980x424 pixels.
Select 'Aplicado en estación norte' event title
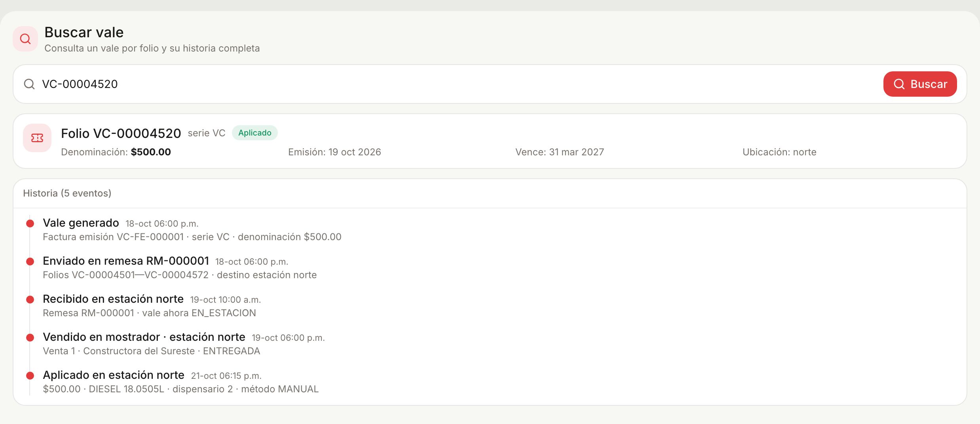coord(114,375)
